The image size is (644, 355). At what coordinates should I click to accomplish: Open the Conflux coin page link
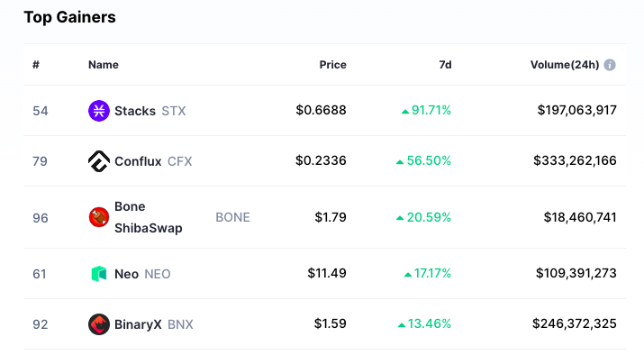138,161
